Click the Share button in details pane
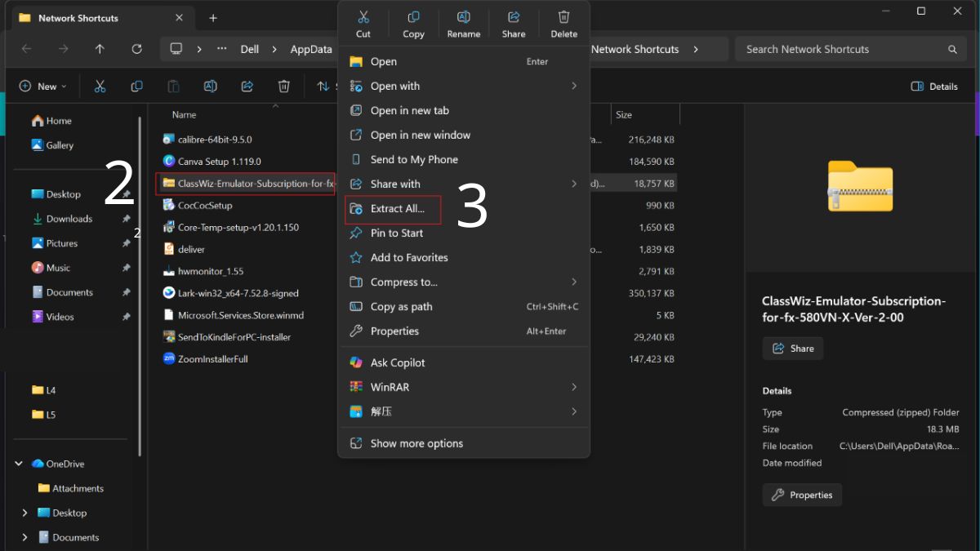 pos(793,349)
